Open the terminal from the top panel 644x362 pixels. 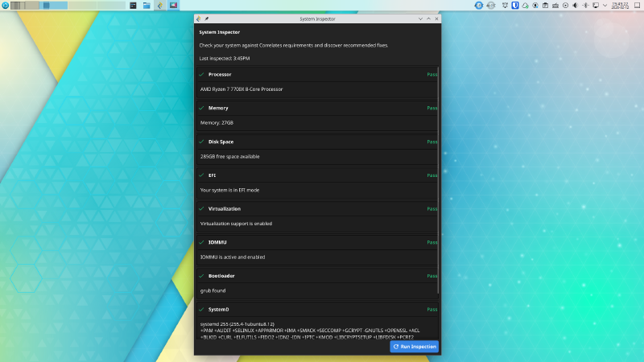pyautogui.click(x=133, y=6)
